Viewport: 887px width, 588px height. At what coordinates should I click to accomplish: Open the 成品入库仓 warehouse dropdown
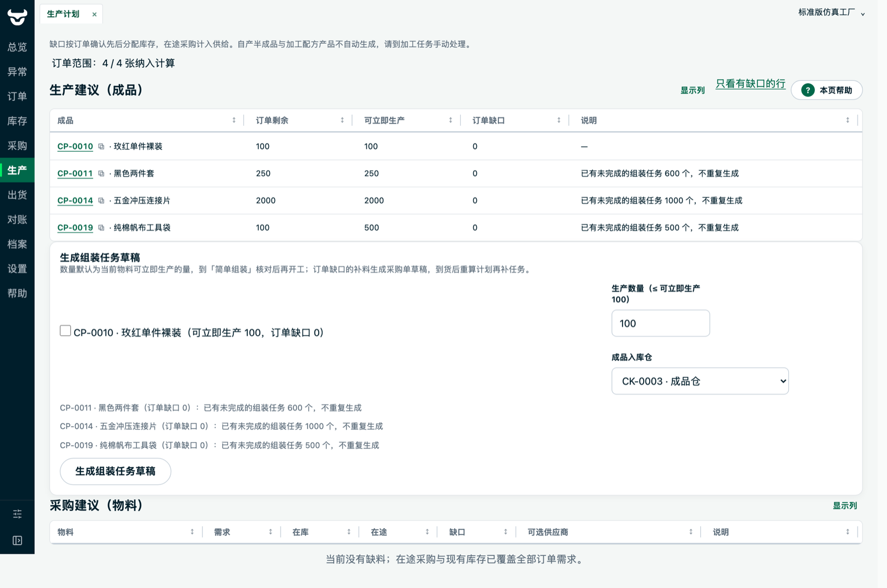(700, 381)
